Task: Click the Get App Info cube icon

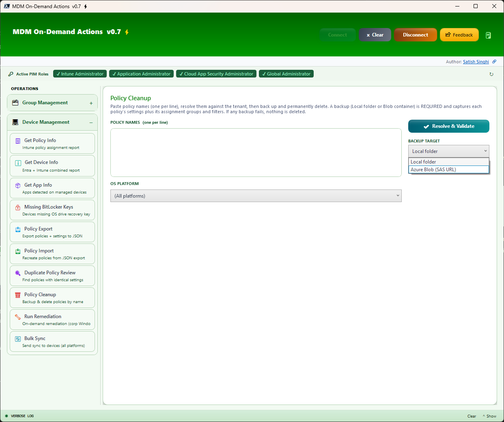Action: click(x=18, y=185)
